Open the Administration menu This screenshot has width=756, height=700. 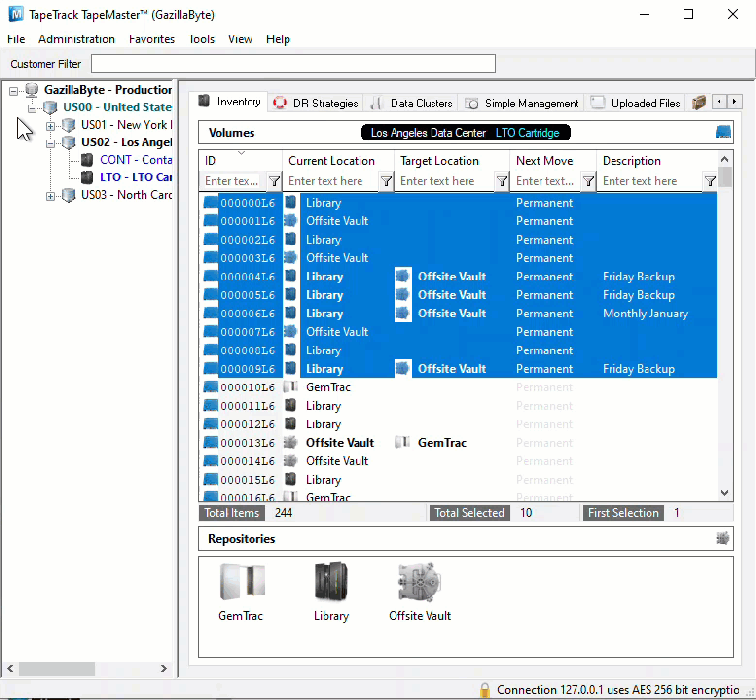(x=76, y=39)
